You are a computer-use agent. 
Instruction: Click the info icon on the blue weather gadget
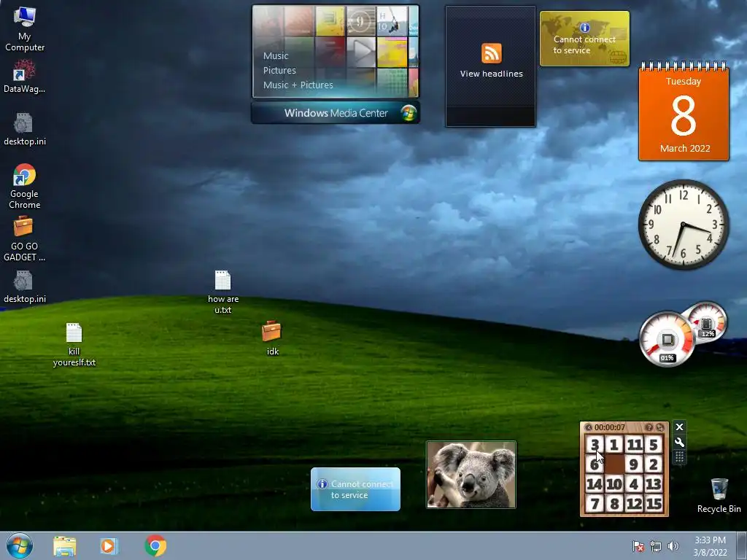point(322,484)
